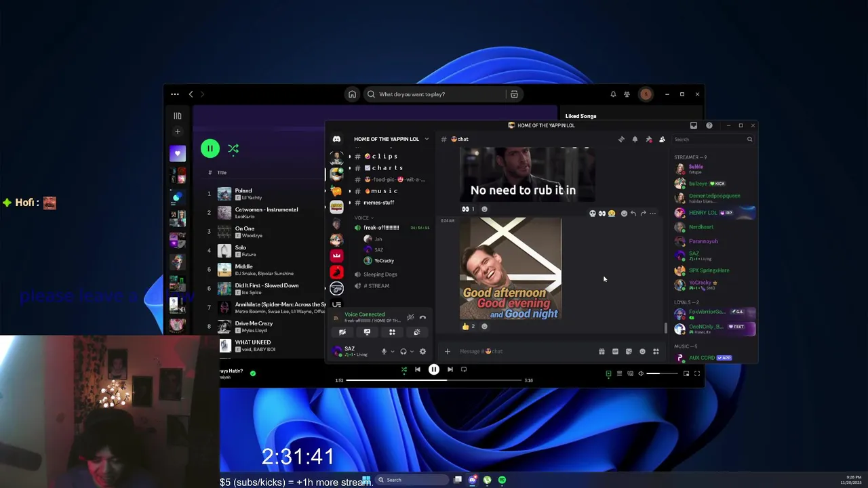
Task: Open Spotify miniplayer icon
Action: pyautogui.click(x=686, y=373)
